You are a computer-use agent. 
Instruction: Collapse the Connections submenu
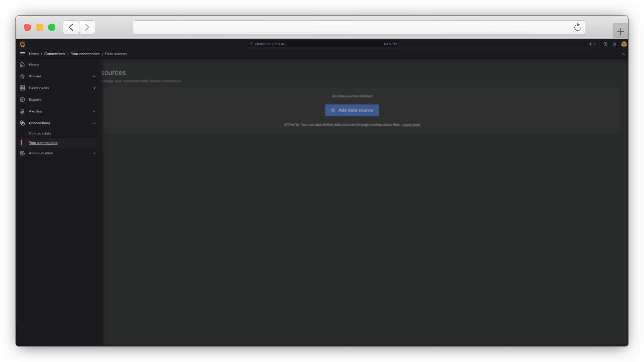pyautogui.click(x=94, y=123)
